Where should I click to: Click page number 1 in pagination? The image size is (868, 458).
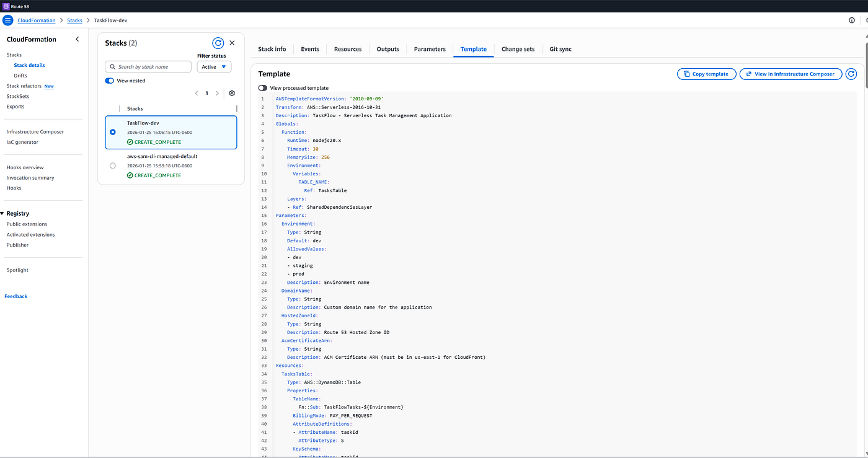click(x=207, y=93)
